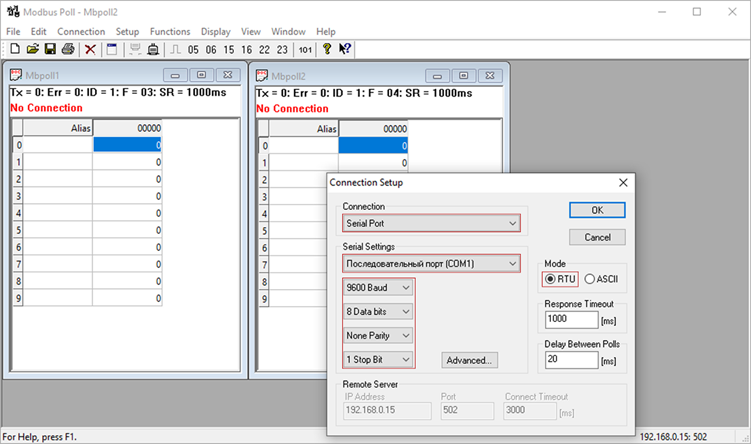Click Cancel in Connection Setup

click(x=597, y=237)
